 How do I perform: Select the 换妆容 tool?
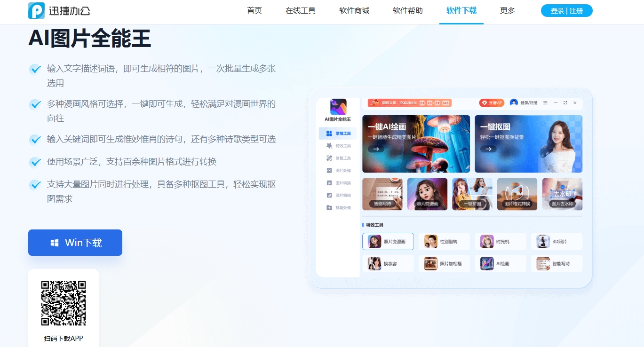pos(388,263)
